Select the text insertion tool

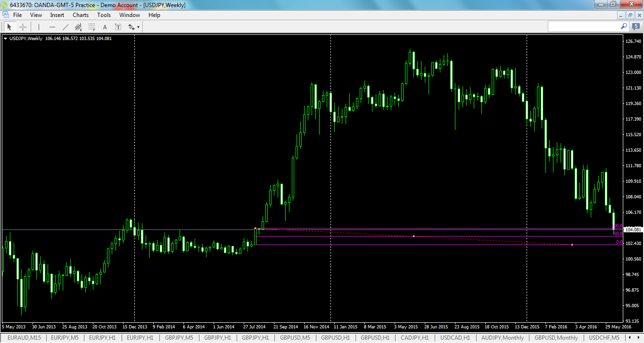[x=105, y=26]
